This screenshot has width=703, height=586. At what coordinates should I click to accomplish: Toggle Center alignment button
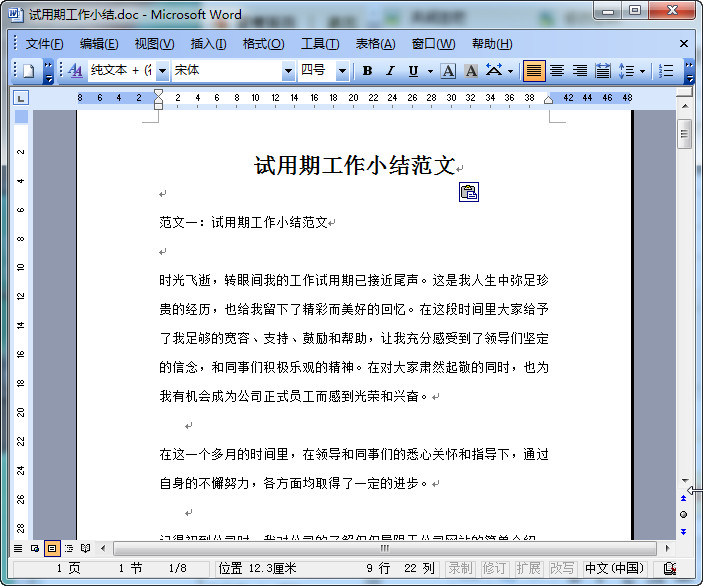tap(557, 71)
